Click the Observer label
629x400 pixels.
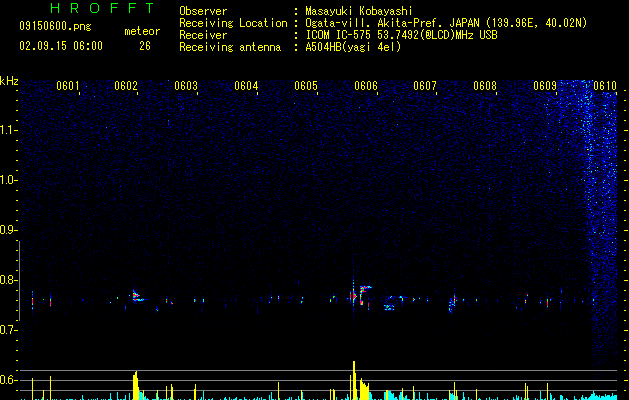[203, 11]
